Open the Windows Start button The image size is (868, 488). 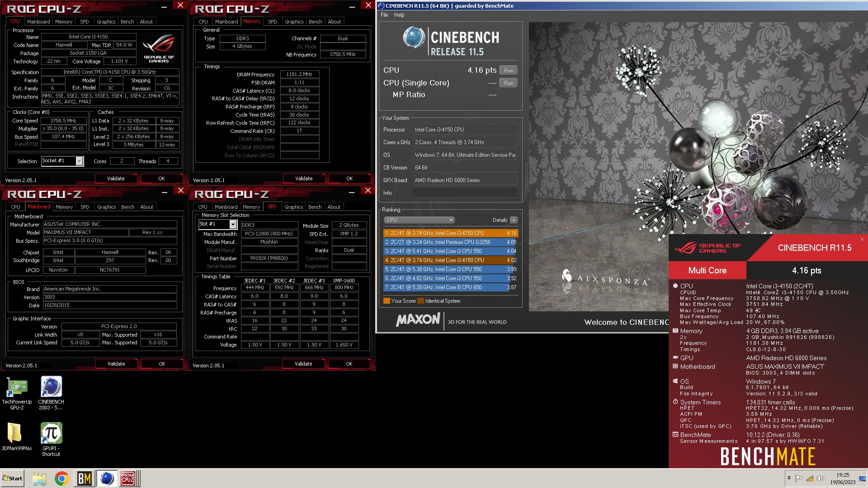click(x=12, y=479)
